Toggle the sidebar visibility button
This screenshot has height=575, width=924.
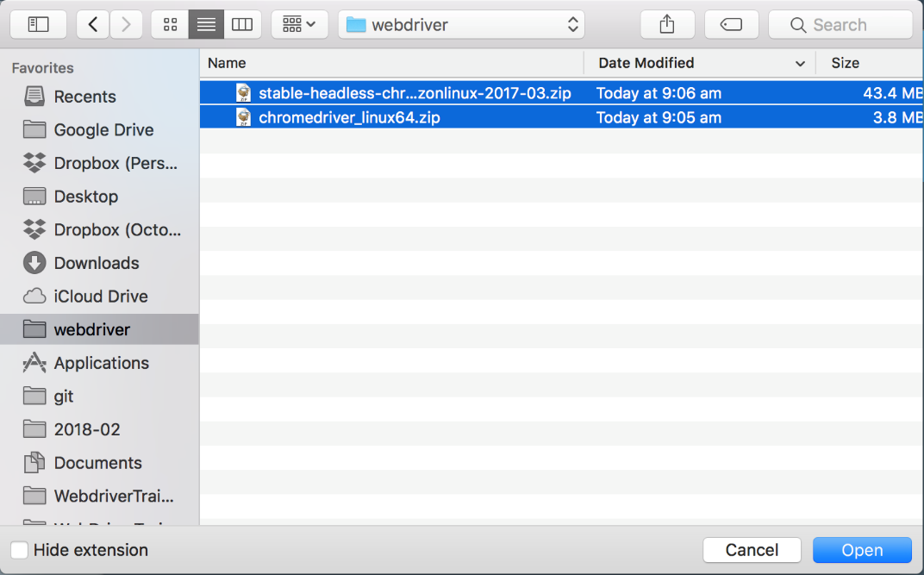click(x=39, y=25)
